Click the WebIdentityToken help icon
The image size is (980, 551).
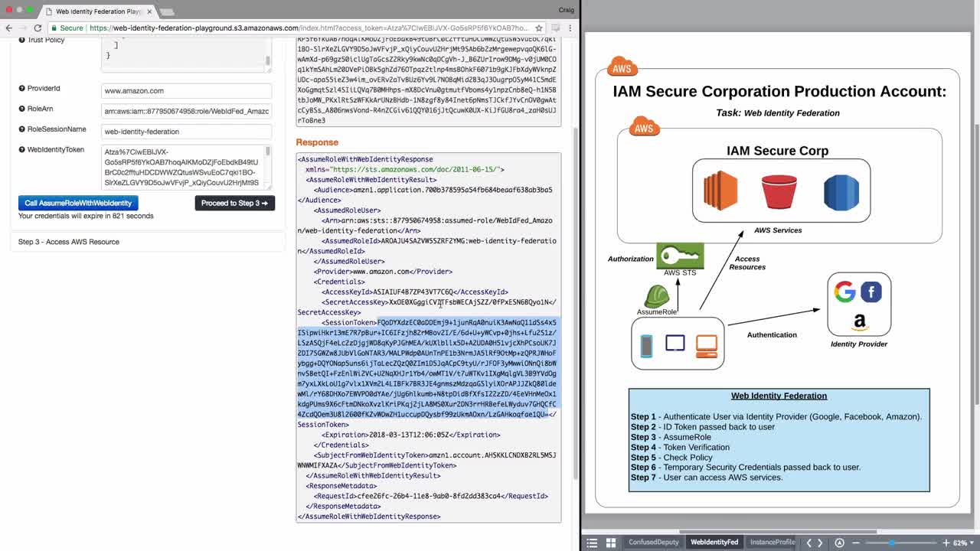21,150
